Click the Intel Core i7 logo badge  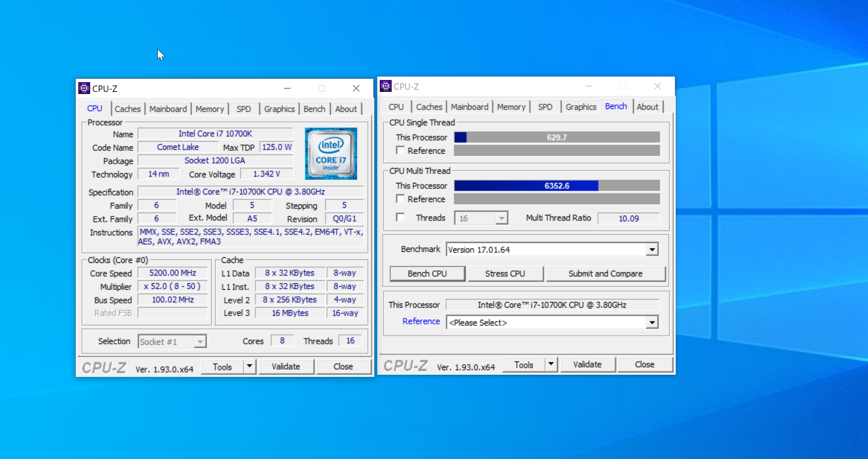tap(331, 154)
